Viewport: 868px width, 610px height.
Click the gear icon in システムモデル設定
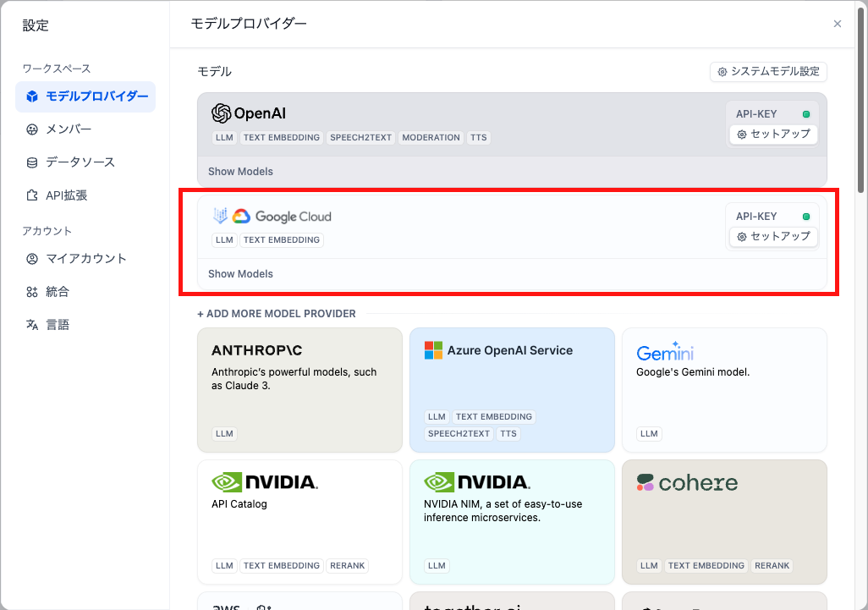point(722,72)
